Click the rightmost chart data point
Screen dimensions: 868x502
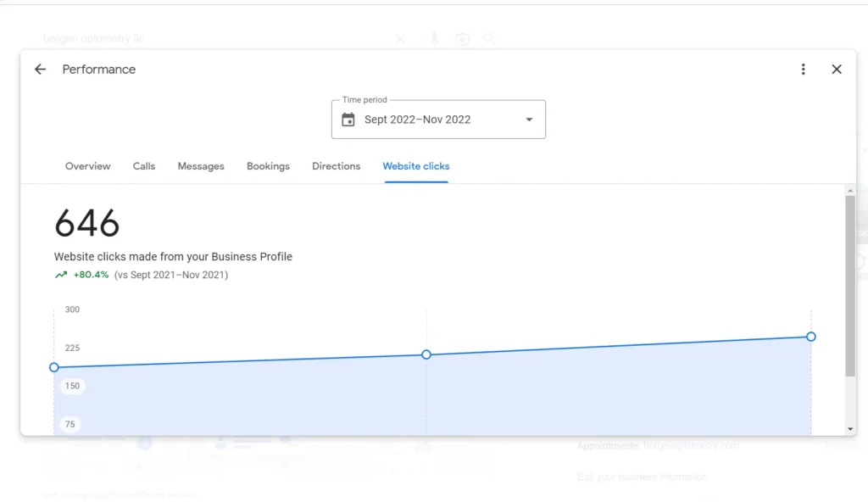click(811, 337)
